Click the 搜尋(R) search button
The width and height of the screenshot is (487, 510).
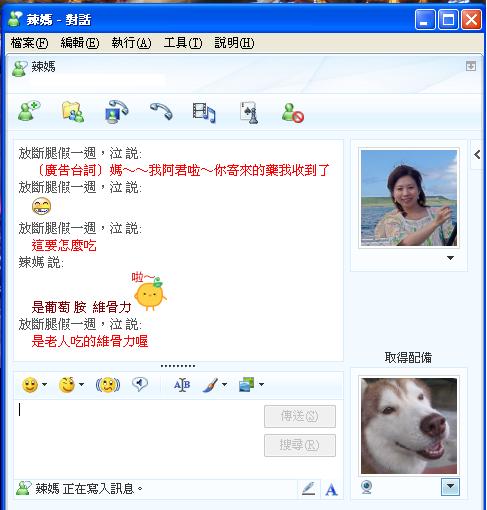(x=300, y=445)
